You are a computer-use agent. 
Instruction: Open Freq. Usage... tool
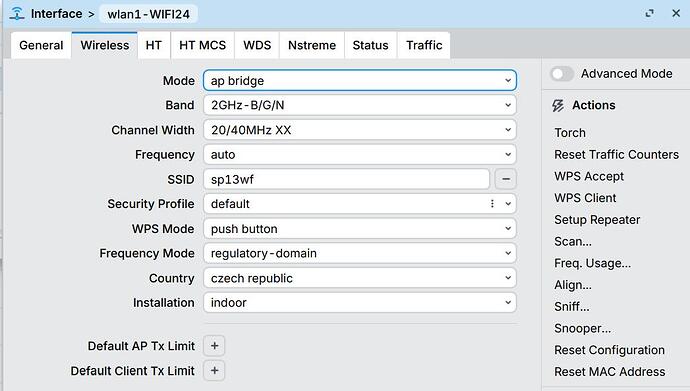click(592, 263)
